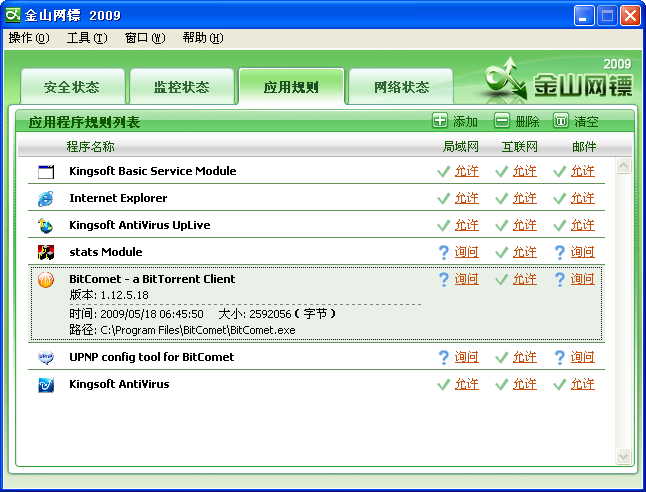Click 允许 link for BitComet 互联网
646x492 pixels.
(525, 279)
